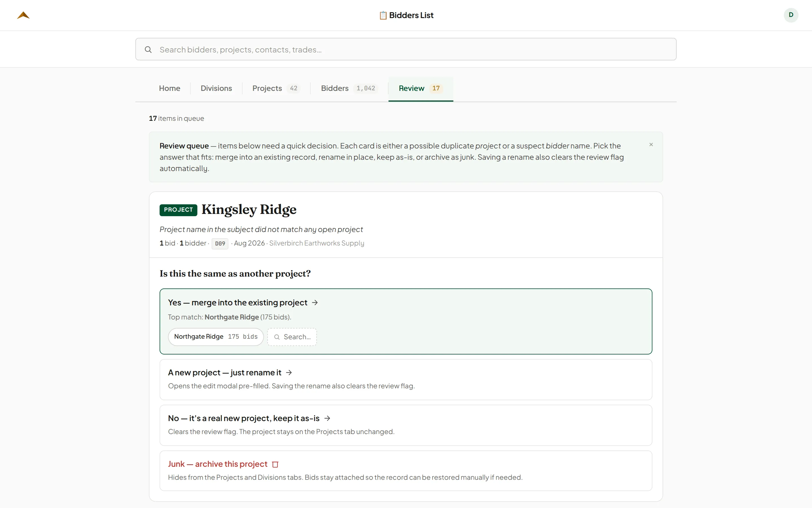Click the Bidders List page title
This screenshot has width=812, height=508.
tap(411, 16)
